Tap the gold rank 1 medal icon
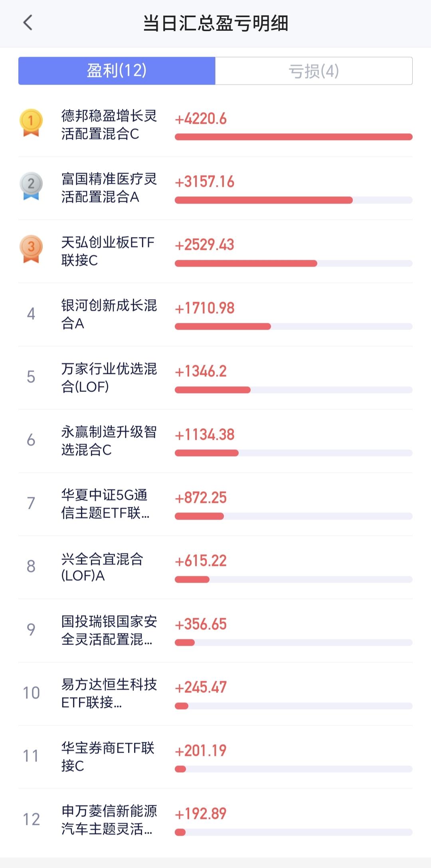Screen dimensions: 431x868 pyautogui.click(x=31, y=123)
